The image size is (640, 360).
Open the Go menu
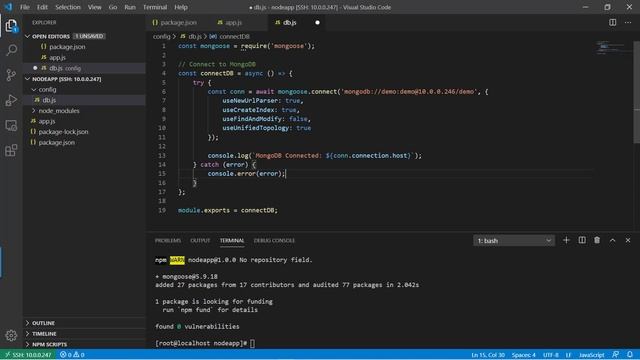(x=113, y=7)
